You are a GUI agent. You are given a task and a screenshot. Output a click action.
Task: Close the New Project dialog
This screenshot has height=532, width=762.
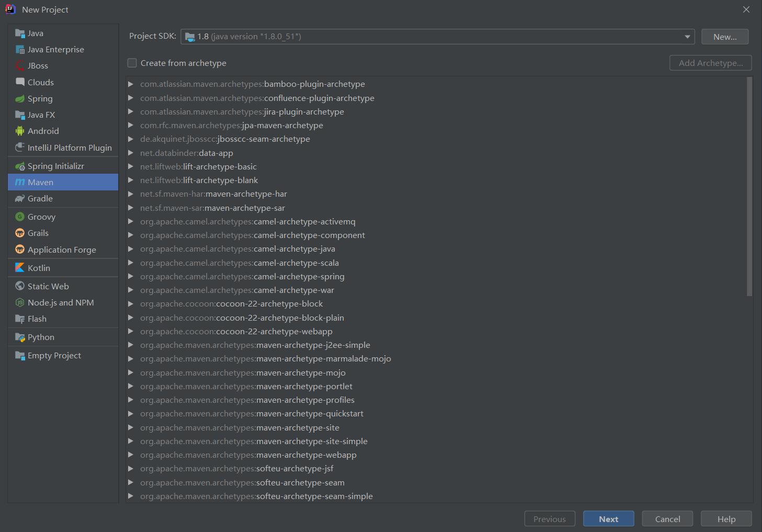[746, 9]
